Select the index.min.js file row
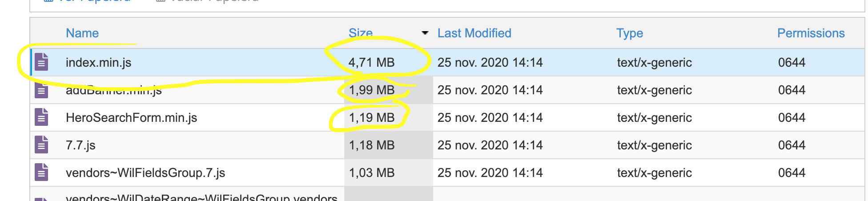This screenshot has height=201, width=868. [x=447, y=62]
